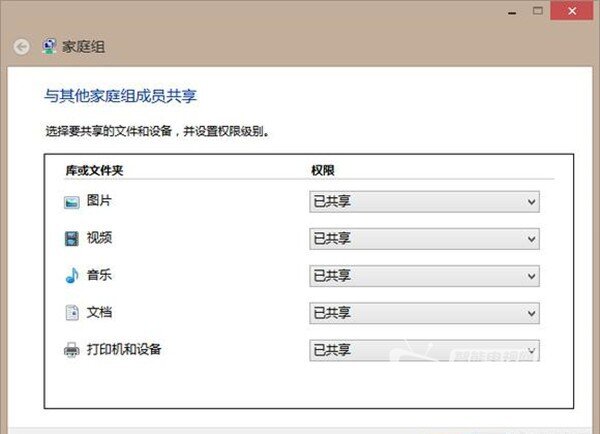Minimize the 家庭组 window

click(512, 12)
